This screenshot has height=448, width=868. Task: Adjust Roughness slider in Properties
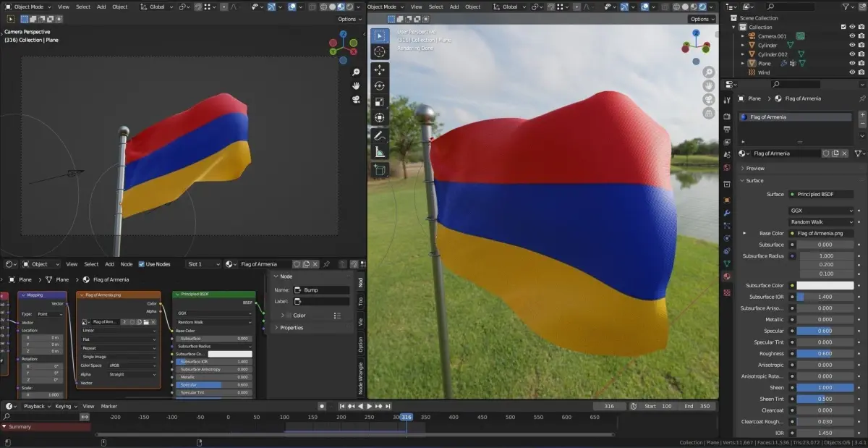(825, 353)
